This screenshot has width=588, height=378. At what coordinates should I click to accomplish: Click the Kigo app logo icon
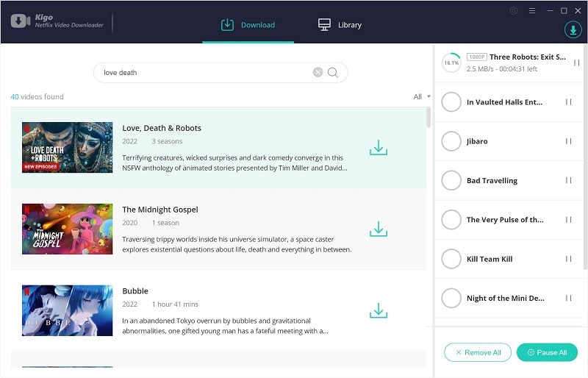point(21,21)
